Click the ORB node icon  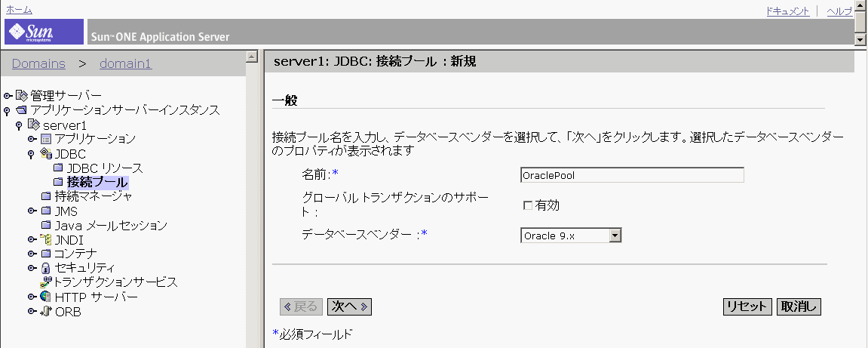[x=46, y=312]
